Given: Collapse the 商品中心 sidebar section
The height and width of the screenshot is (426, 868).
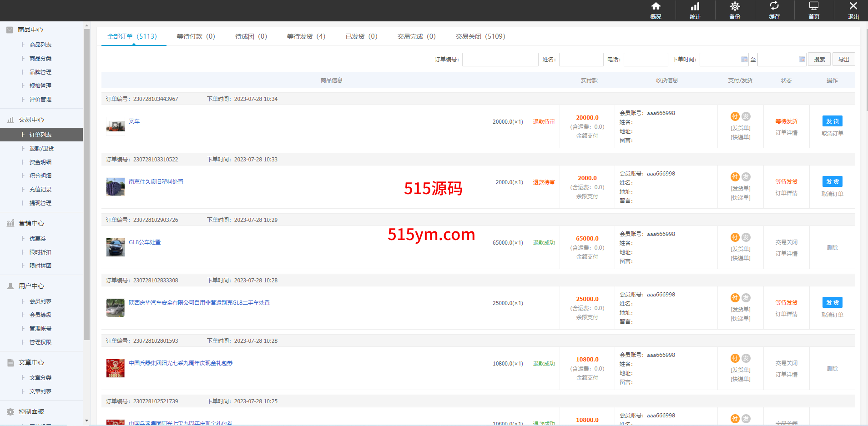Looking at the screenshot, I should pos(30,30).
